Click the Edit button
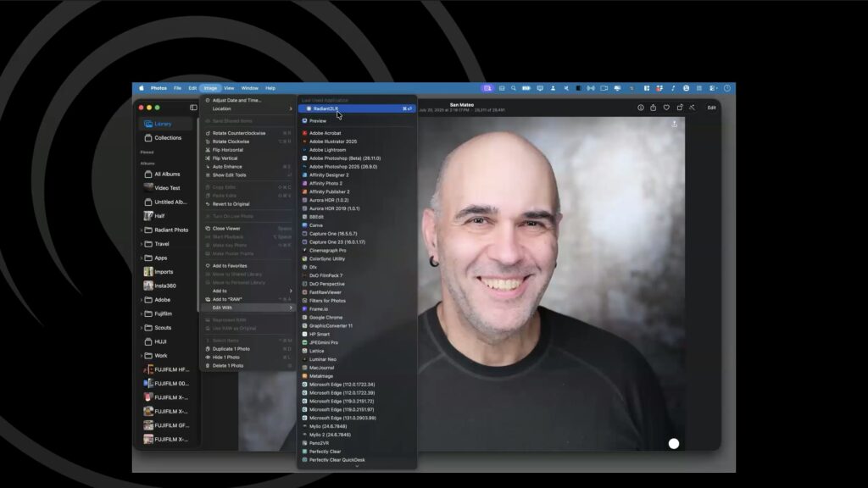 point(712,108)
